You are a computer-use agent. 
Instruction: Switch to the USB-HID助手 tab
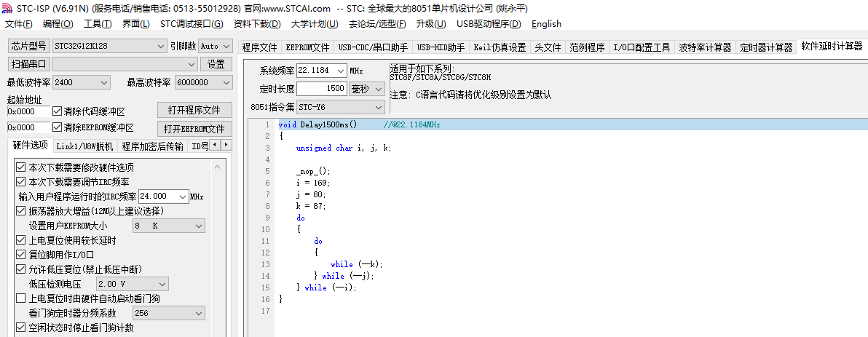(x=441, y=47)
